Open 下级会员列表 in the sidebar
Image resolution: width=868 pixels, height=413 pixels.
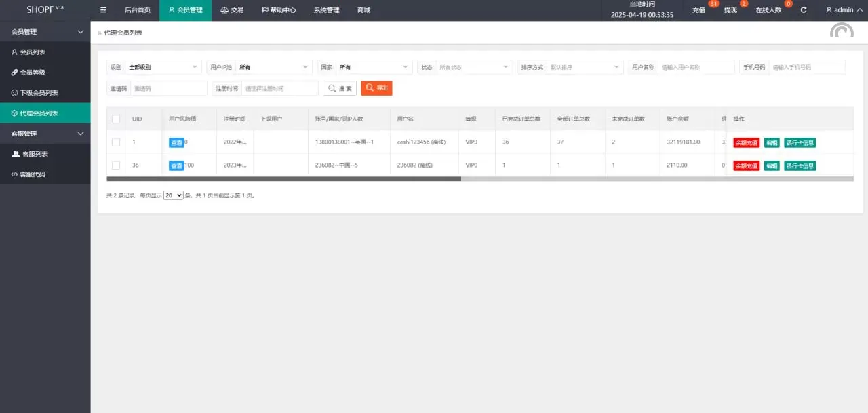(x=39, y=93)
